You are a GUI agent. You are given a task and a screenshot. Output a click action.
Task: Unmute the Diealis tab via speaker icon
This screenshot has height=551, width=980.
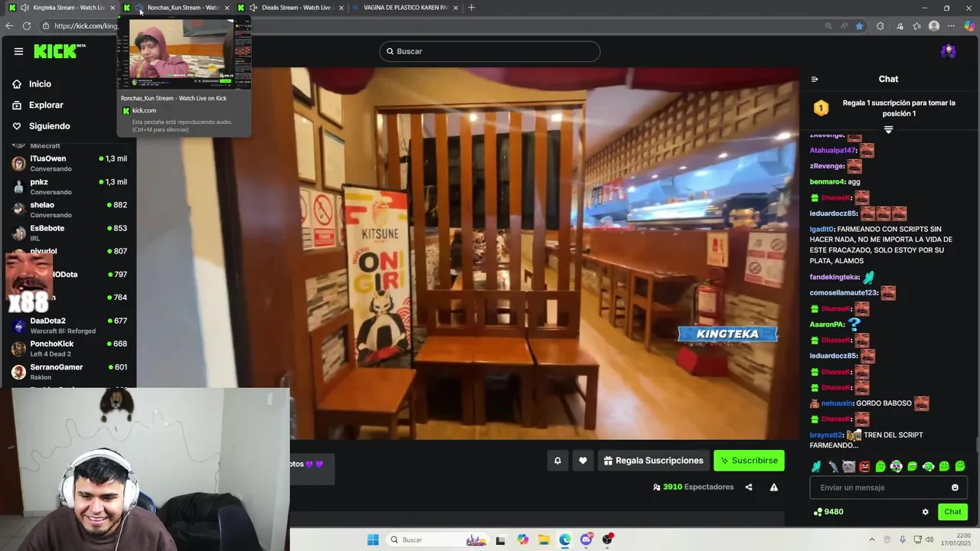(253, 8)
